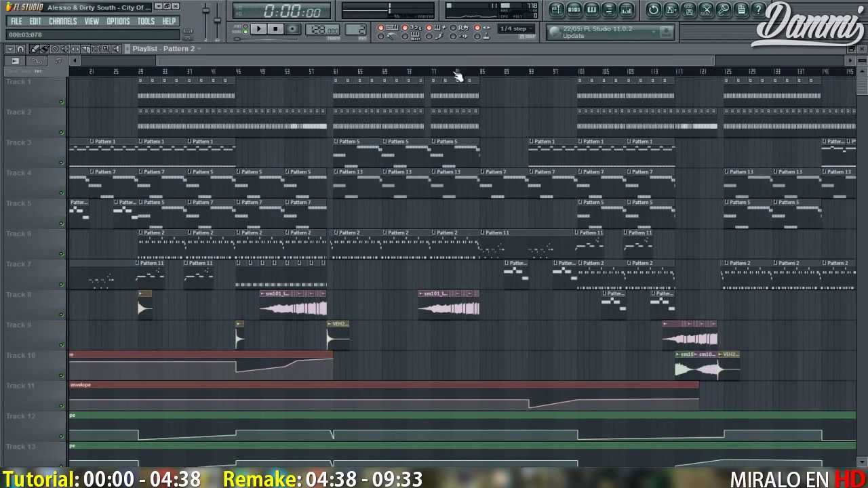Open the FILE menu

(x=16, y=21)
